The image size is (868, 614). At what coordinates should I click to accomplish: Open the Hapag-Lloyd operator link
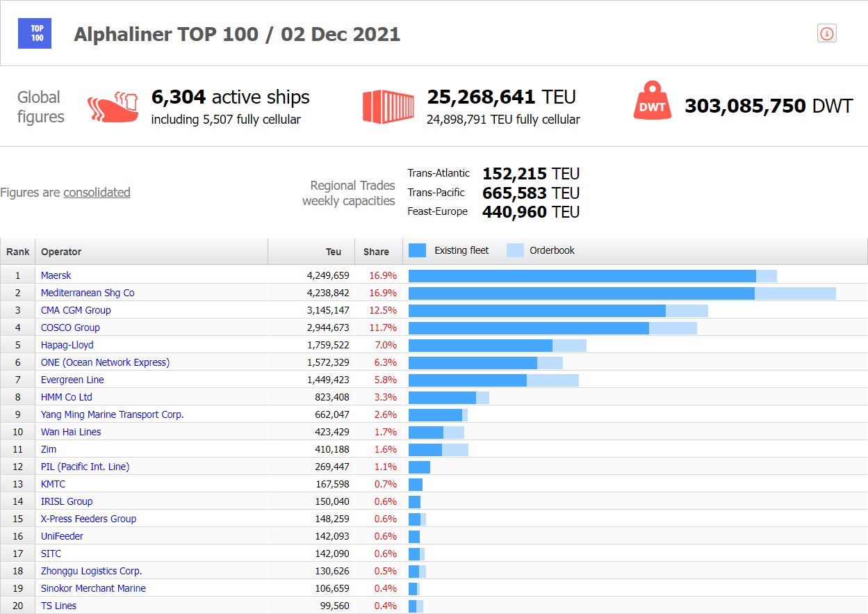coord(67,345)
